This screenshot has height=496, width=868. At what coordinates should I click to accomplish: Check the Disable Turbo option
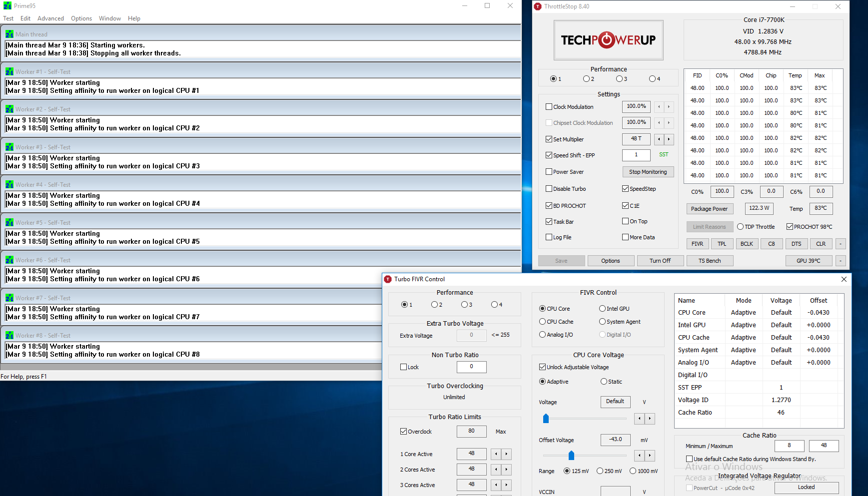coord(549,189)
